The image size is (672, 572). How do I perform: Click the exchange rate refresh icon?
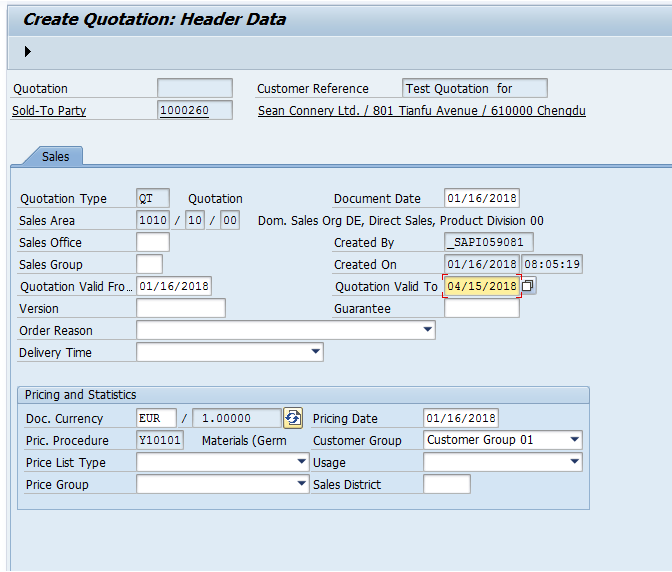[293, 418]
